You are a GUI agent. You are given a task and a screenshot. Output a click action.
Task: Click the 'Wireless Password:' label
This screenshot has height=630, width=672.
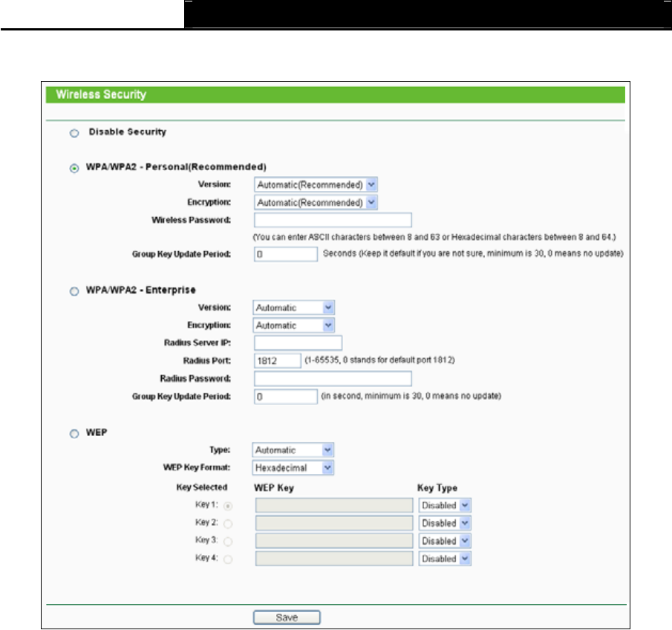(x=191, y=220)
